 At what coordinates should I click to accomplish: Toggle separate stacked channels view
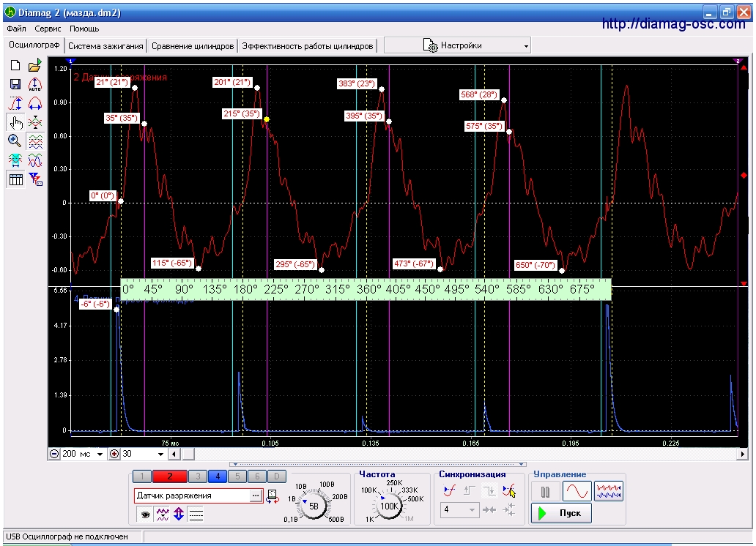(36, 142)
